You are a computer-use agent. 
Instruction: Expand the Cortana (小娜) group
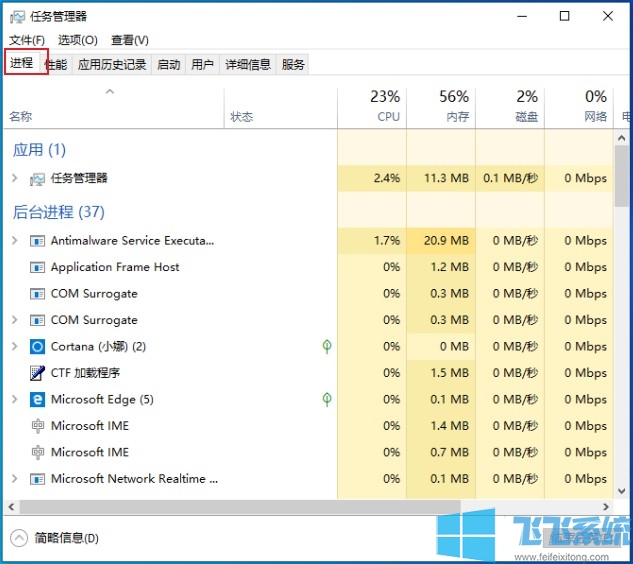tap(15, 346)
